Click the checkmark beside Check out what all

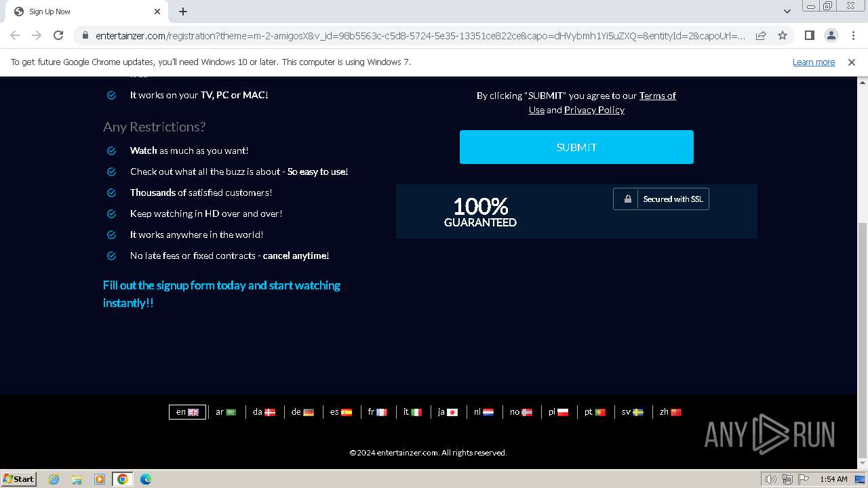click(x=111, y=171)
